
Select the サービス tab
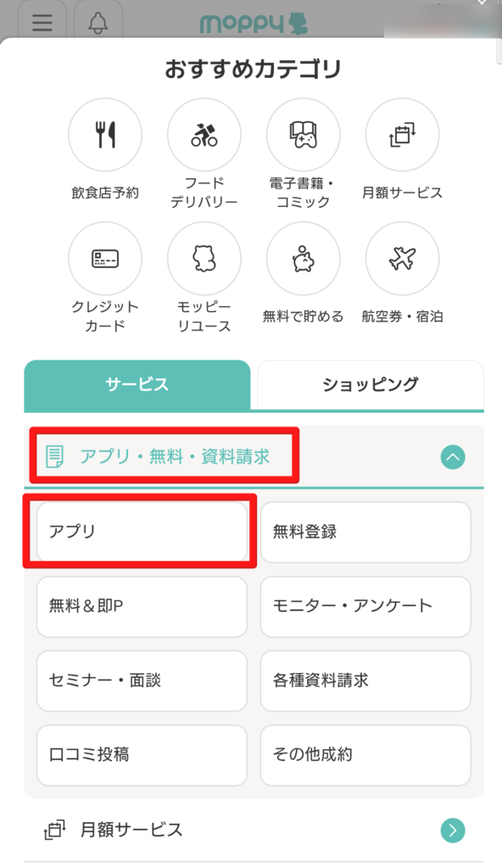pos(136,386)
